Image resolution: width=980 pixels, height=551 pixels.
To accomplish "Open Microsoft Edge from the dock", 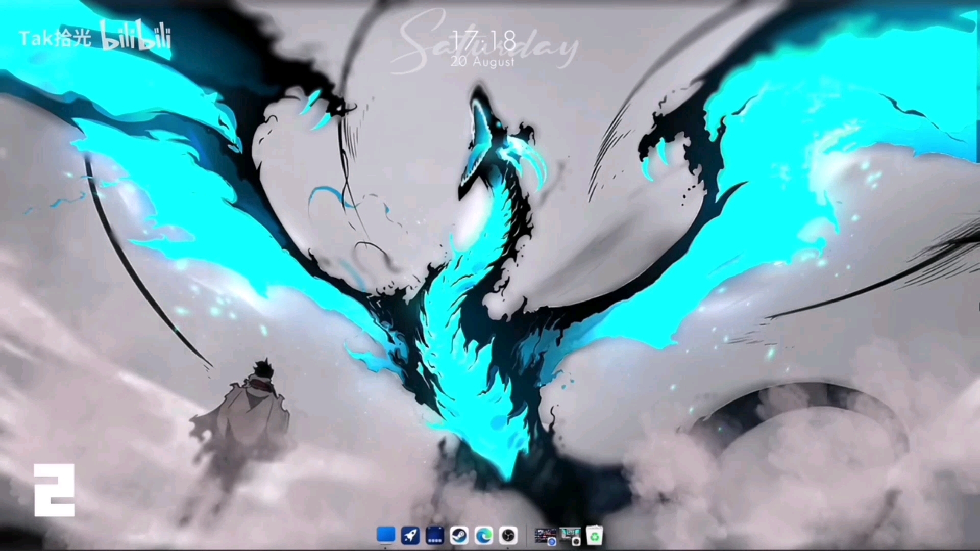I will coord(483,536).
